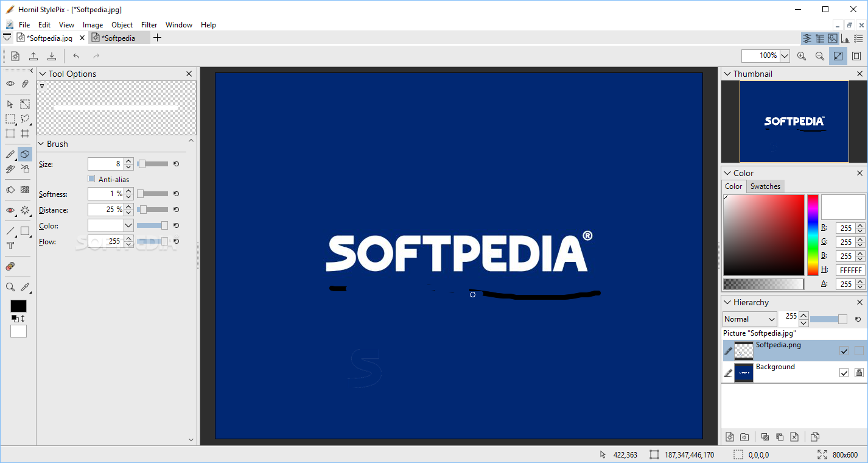Toggle visibility checkbox of Softpedia.png layer
This screenshot has height=463, width=868.
pyautogui.click(x=844, y=351)
